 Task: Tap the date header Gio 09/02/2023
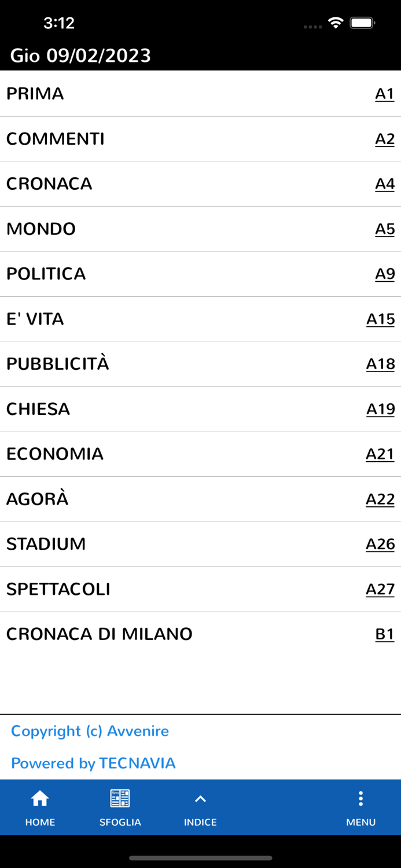80,56
